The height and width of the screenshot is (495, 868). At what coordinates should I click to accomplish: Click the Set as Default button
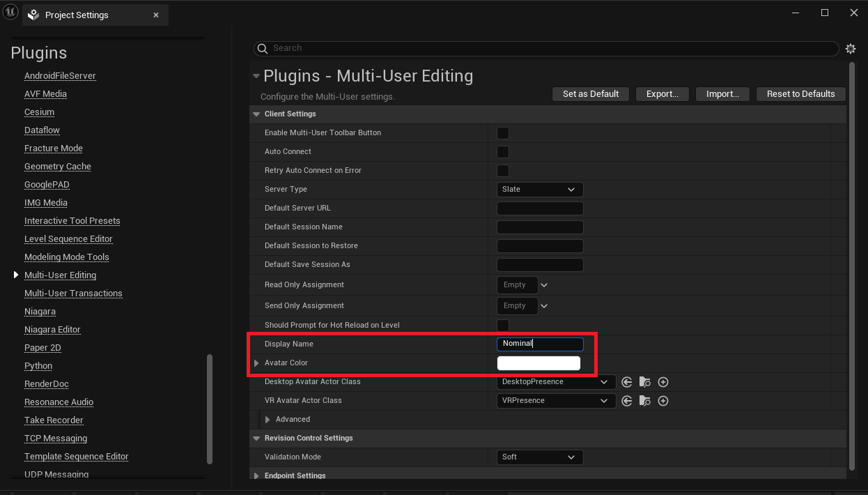(x=590, y=93)
